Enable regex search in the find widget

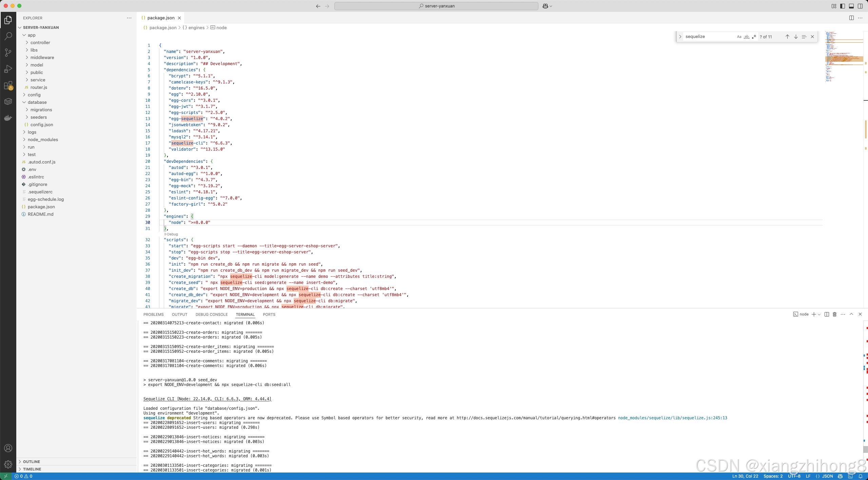coord(754,37)
